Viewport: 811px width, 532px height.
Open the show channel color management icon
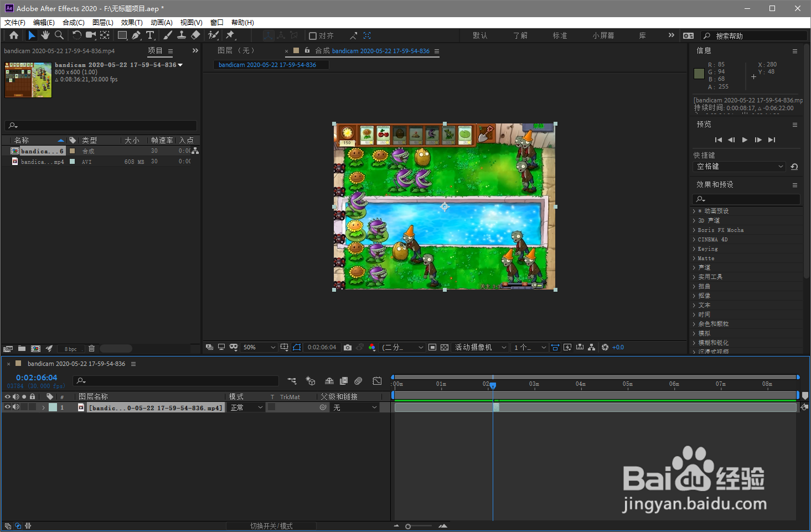(x=372, y=348)
